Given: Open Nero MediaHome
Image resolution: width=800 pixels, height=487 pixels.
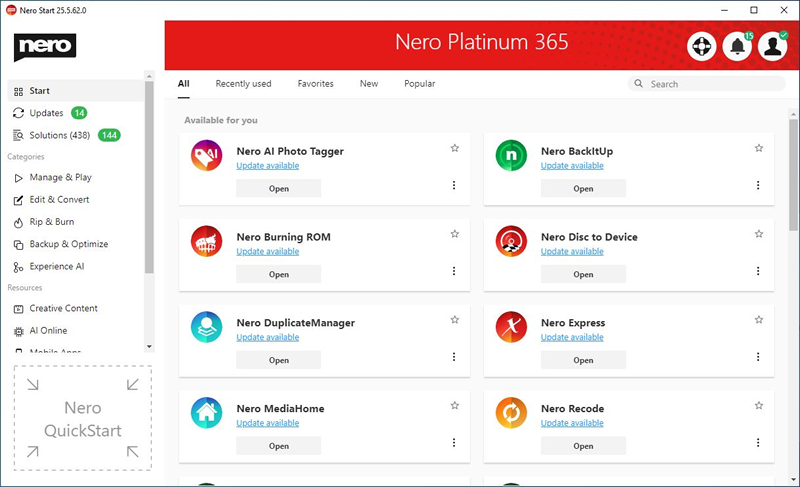Looking at the screenshot, I should coord(279,445).
